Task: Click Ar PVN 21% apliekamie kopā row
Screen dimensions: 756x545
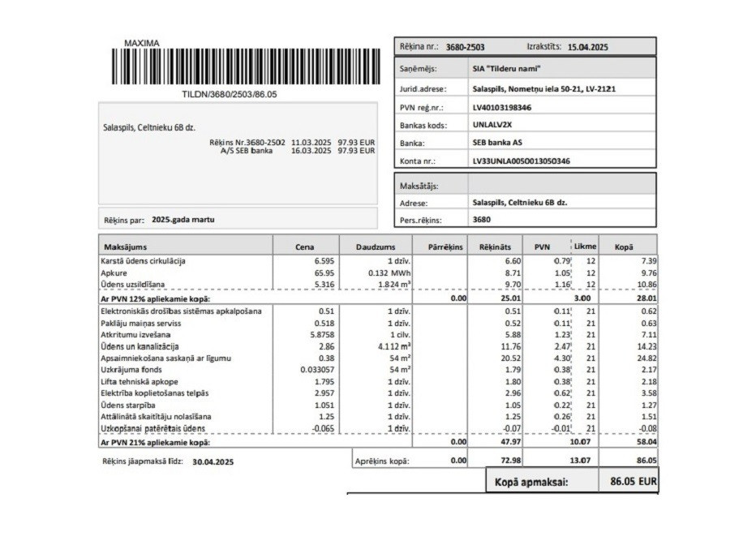Action: (379, 442)
